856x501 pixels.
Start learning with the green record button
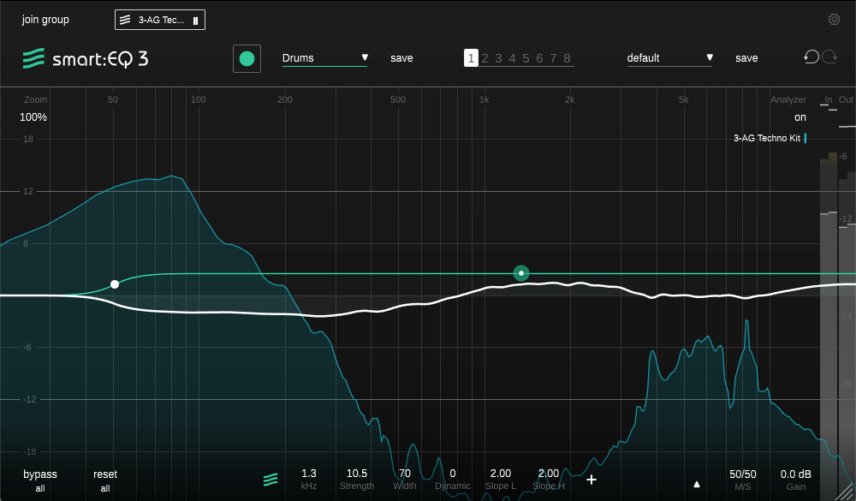247,58
